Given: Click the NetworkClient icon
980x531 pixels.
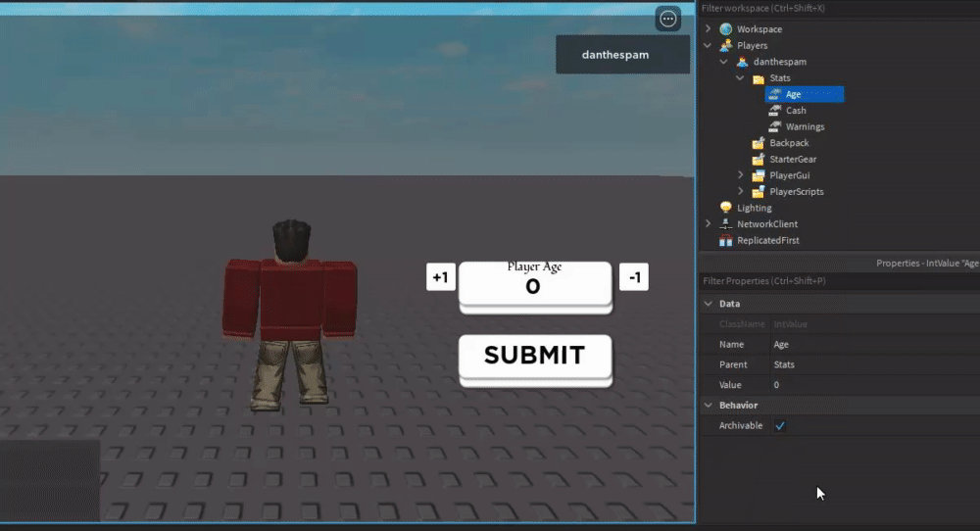Looking at the screenshot, I should point(725,224).
